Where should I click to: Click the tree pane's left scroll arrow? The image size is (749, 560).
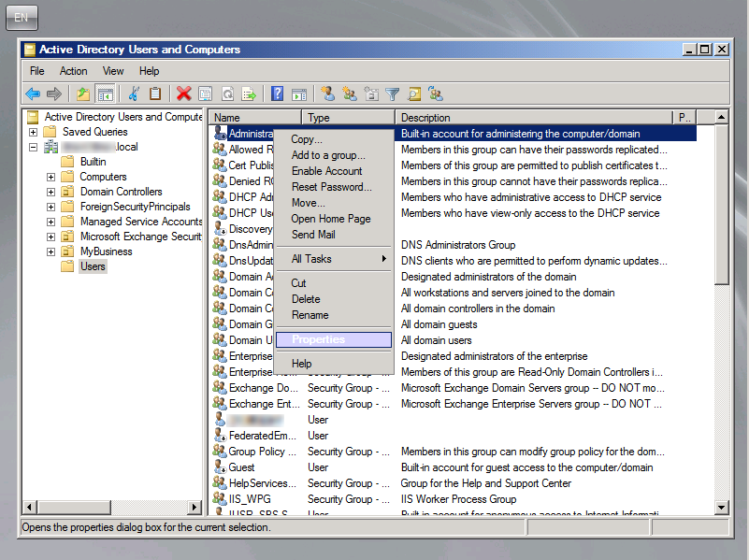tap(30, 507)
